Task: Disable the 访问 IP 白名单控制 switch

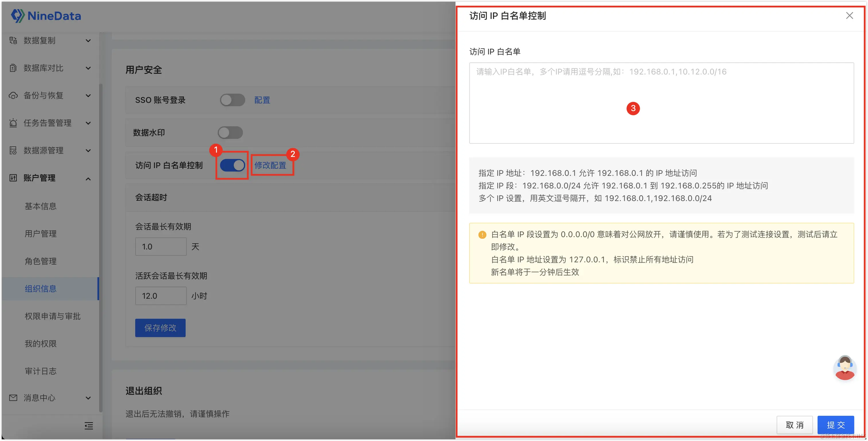Action: [x=232, y=165]
